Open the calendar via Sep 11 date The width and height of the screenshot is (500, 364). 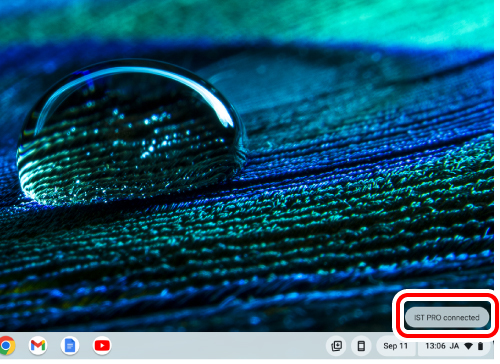point(396,346)
